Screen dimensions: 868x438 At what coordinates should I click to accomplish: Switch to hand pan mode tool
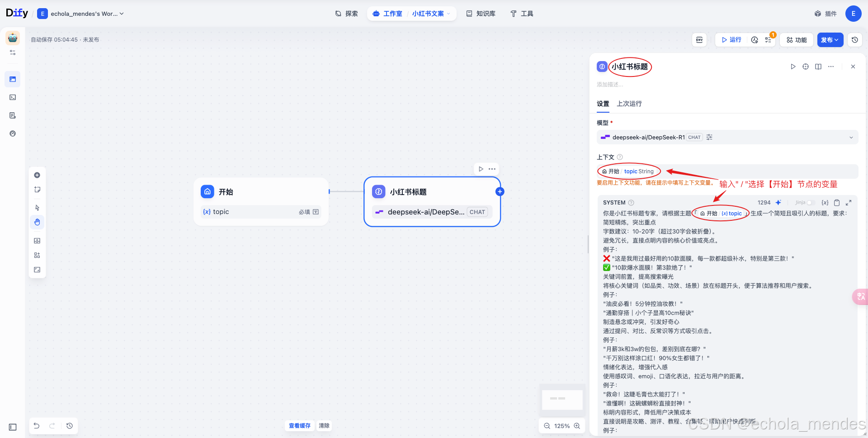37,222
